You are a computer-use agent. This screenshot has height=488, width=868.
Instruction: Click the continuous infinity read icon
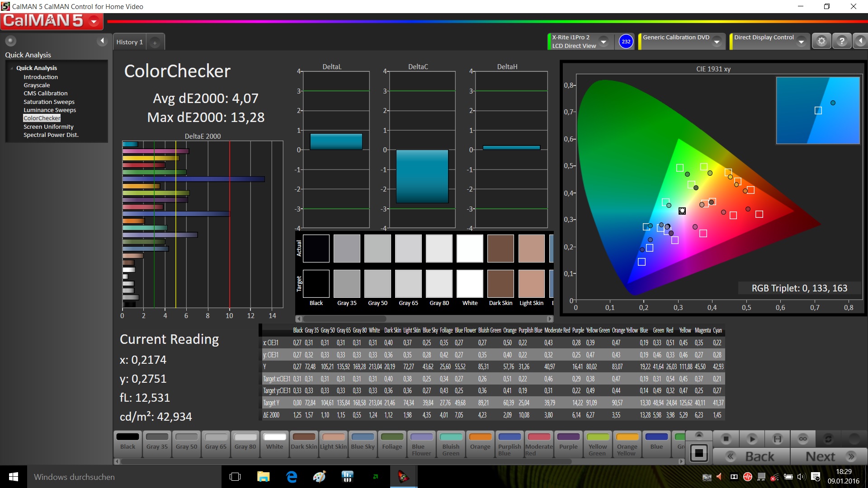pyautogui.click(x=803, y=439)
